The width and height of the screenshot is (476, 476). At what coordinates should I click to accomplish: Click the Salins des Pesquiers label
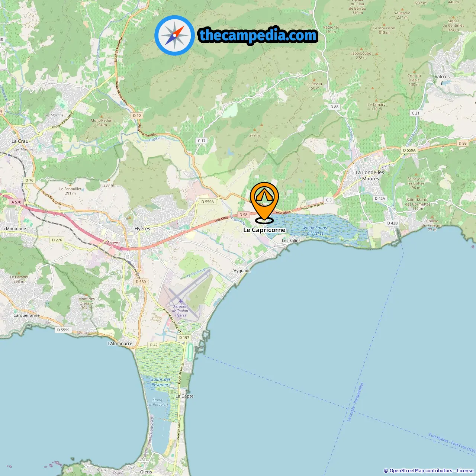161,382
